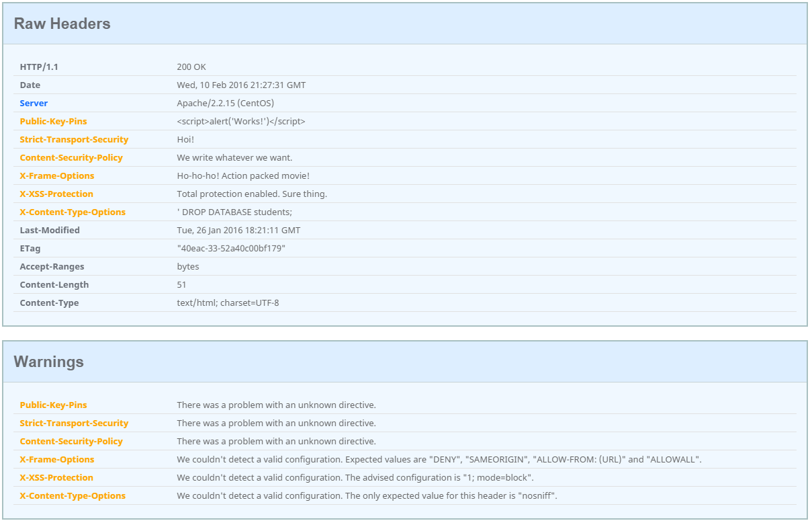Select the ETag value row
812x525 pixels.
pyautogui.click(x=230, y=248)
